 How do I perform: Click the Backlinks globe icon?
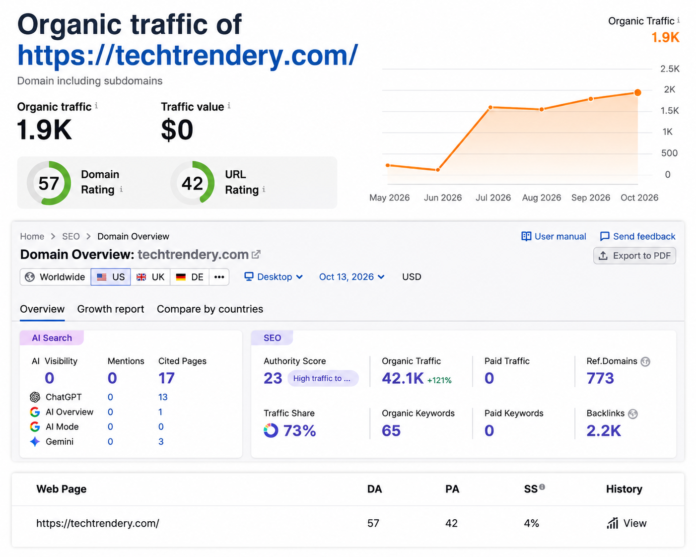tap(633, 414)
